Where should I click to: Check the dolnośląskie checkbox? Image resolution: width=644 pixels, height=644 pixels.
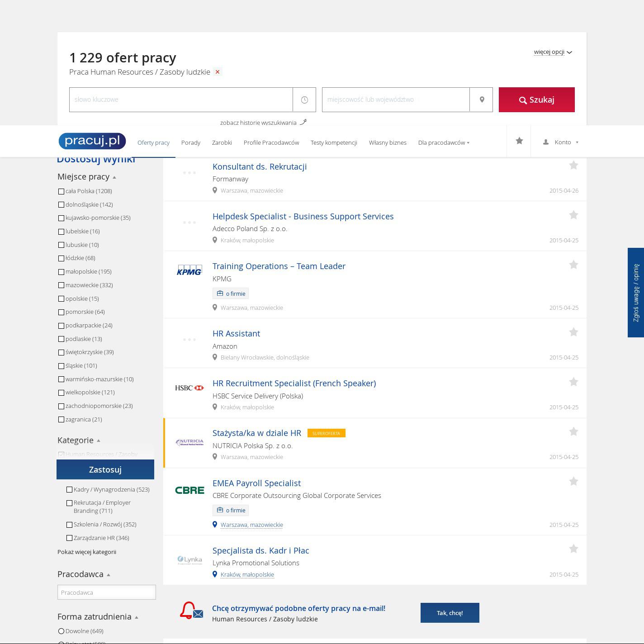61,205
